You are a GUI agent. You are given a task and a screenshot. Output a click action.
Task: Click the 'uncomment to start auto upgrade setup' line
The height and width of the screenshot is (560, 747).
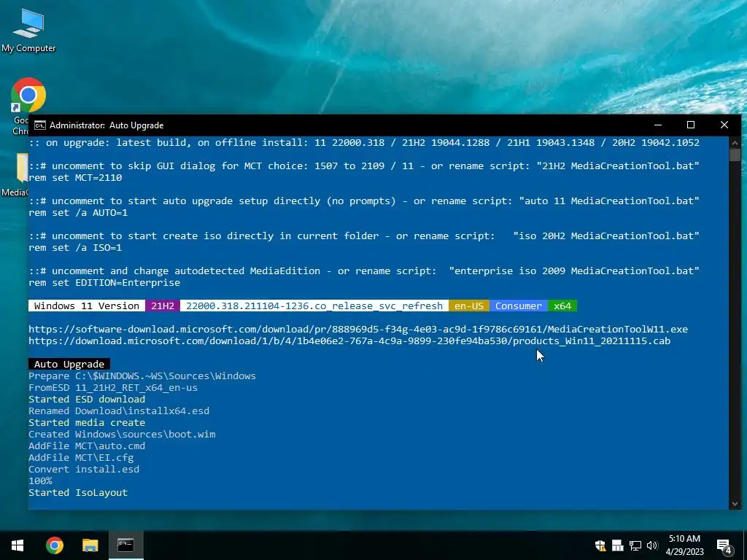(x=364, y=201)
